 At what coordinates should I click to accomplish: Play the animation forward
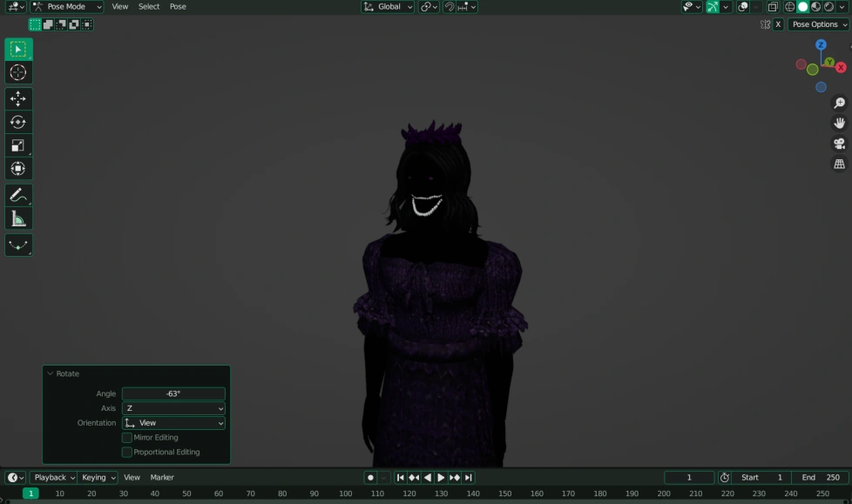click(x=441, y=477)
